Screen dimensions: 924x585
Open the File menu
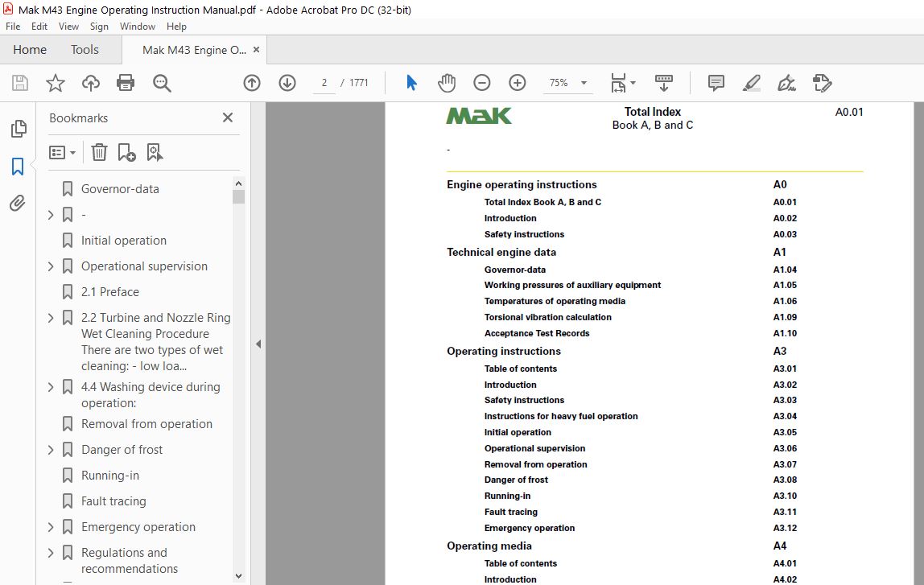pyautogui.click(x=13, y=27)
